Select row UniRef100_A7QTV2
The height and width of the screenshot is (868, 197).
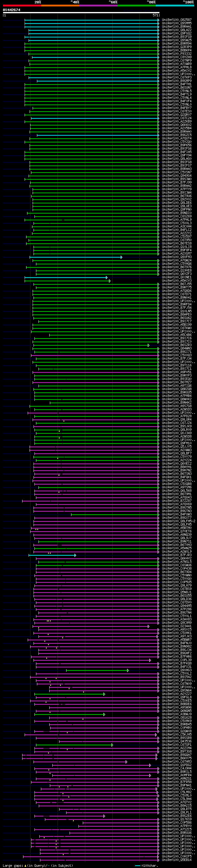click(177, 802)
